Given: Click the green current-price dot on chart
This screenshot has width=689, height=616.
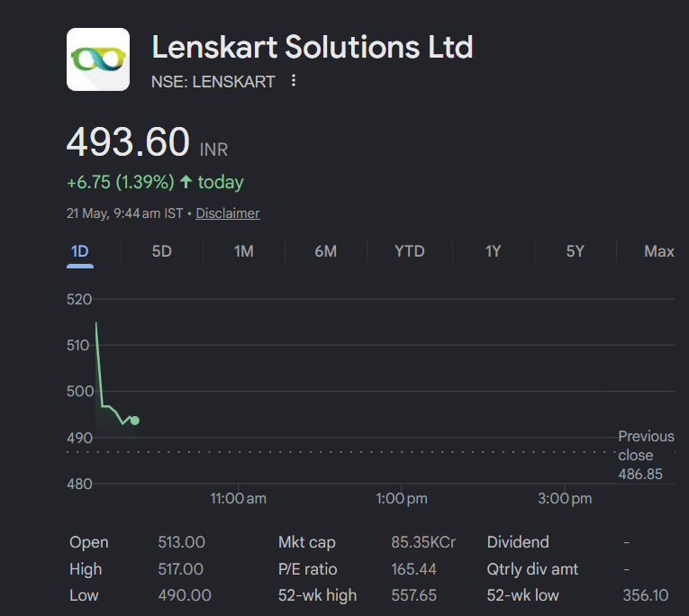Looking at the screenshot, I should click(x=135, y=421).
